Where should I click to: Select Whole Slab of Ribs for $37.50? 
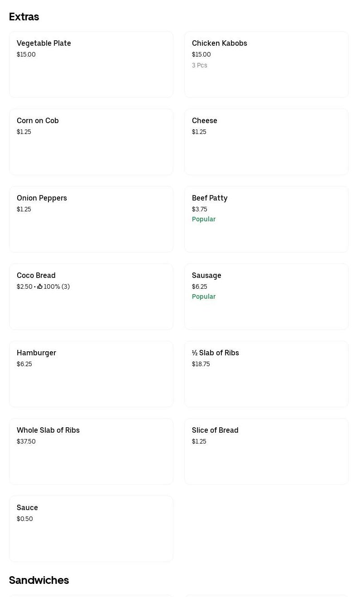point(91,451)
